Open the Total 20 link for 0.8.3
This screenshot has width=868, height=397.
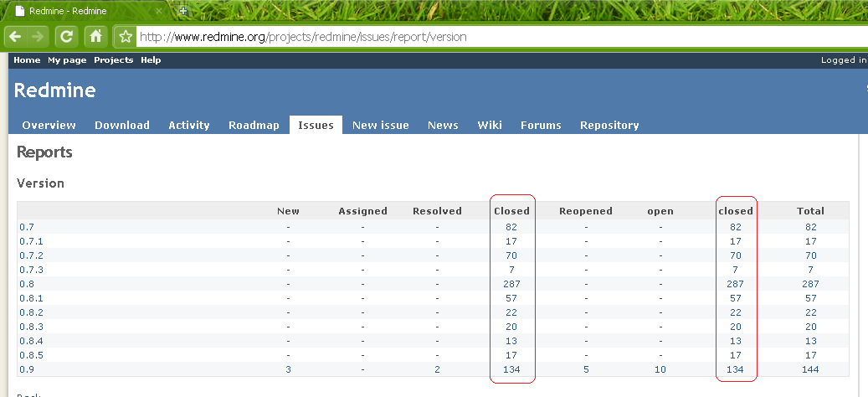click(x=811, y=327)
